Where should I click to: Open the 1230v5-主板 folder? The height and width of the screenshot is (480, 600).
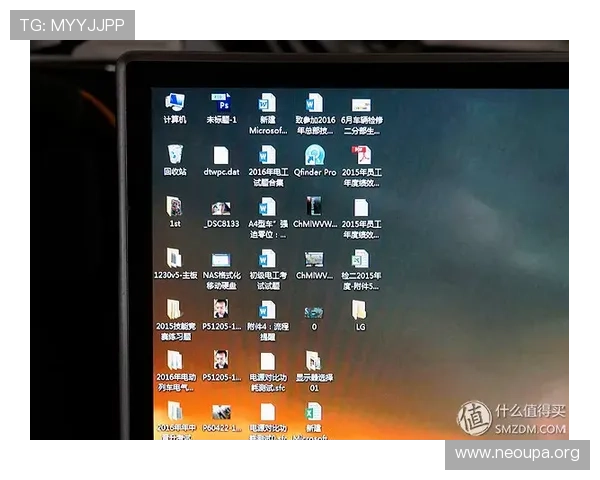(x=174, y=259)
